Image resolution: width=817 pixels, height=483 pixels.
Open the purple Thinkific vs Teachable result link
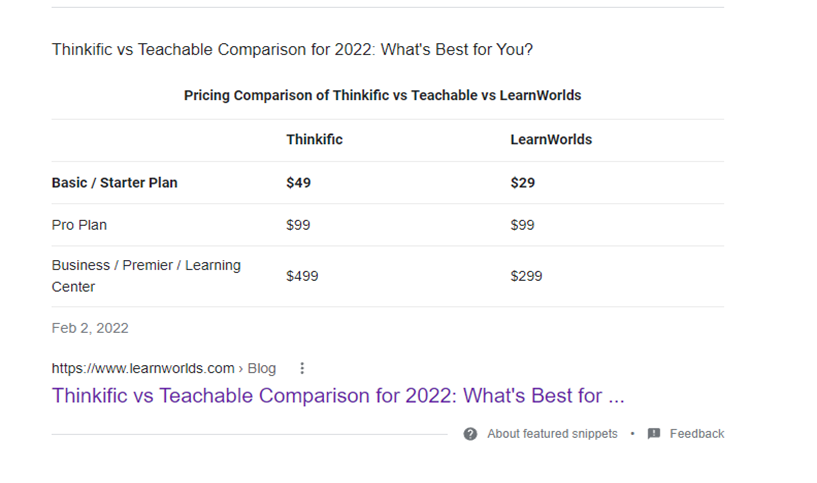point(338,395)
